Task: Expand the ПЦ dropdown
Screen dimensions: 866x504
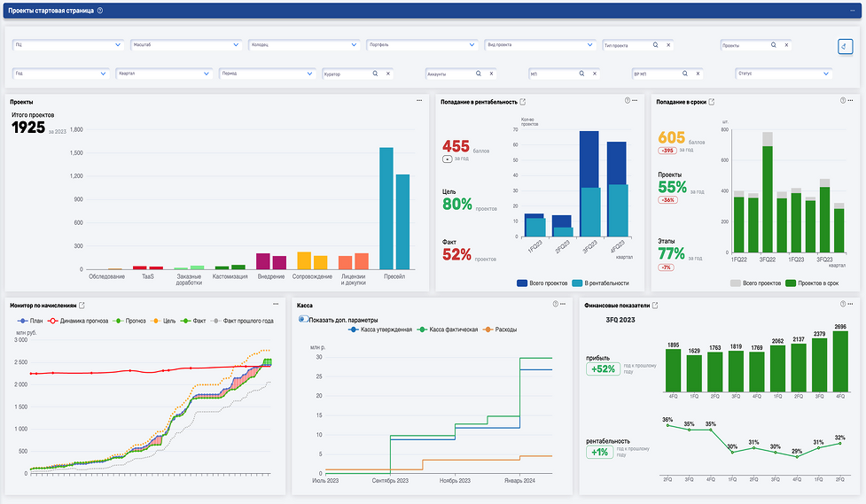Action: (67, 44)
